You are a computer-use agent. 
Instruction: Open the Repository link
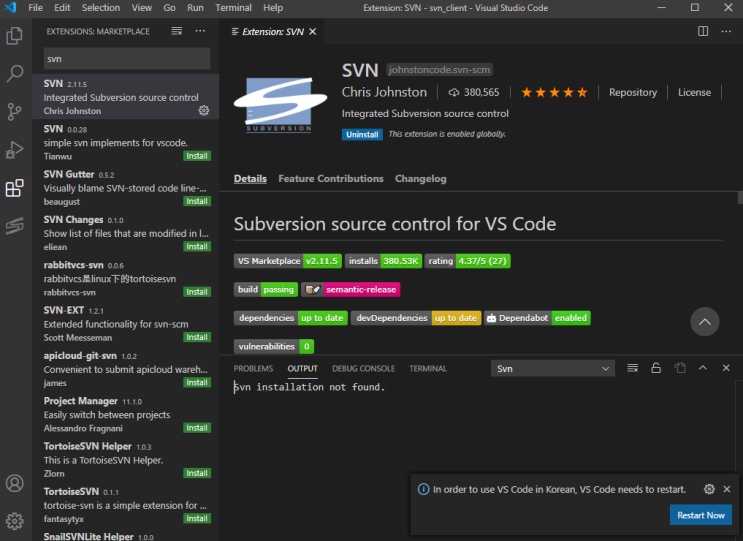click(x=633, y=92)
